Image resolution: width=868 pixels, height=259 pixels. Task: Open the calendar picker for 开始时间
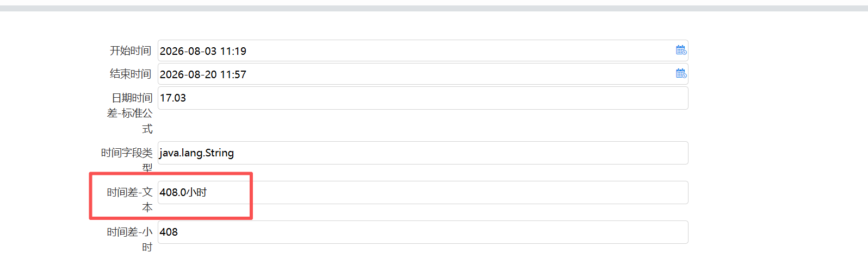681,50
